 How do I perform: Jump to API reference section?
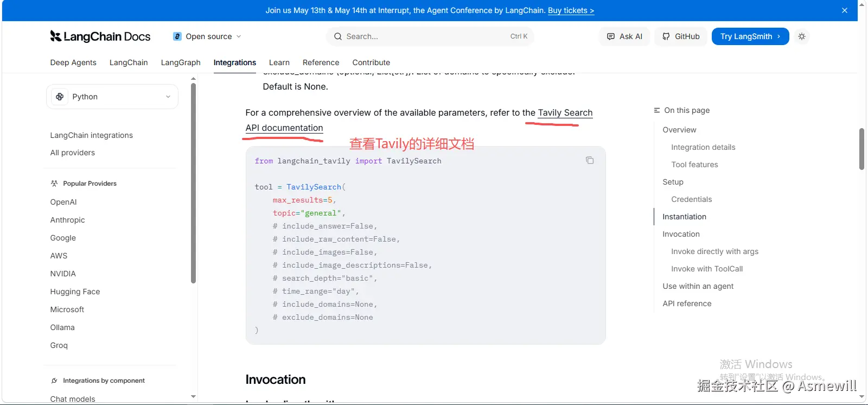[x=687, y=303]
